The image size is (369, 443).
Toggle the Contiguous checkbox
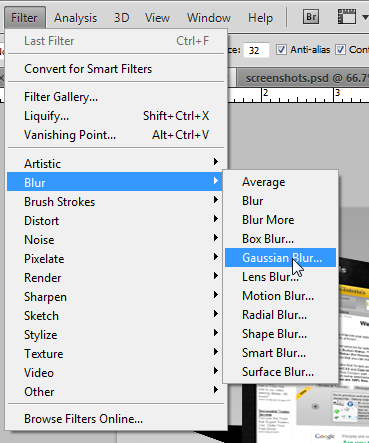[x=340, y=50]
